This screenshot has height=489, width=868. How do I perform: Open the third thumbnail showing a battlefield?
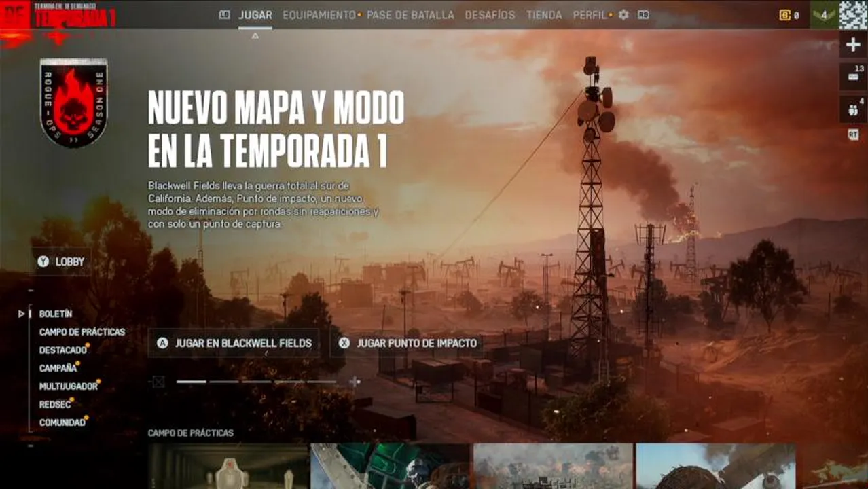pyautogui.click(x=553, y=467)
